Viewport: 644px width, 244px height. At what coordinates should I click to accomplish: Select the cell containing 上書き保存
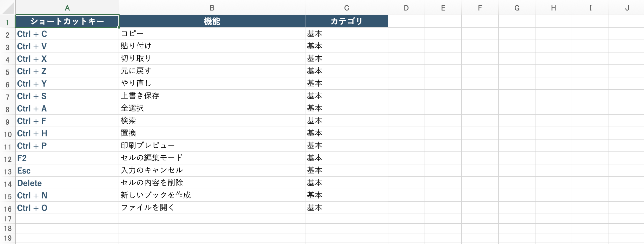tap(212, 96)
